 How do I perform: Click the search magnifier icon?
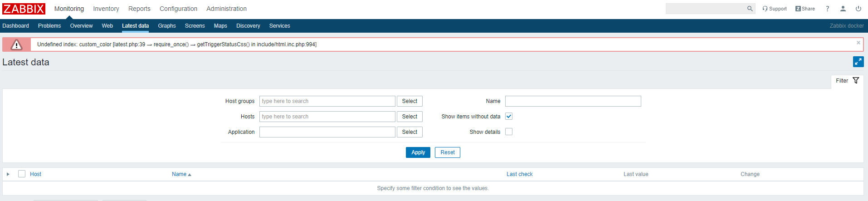(x=750, y=9)
